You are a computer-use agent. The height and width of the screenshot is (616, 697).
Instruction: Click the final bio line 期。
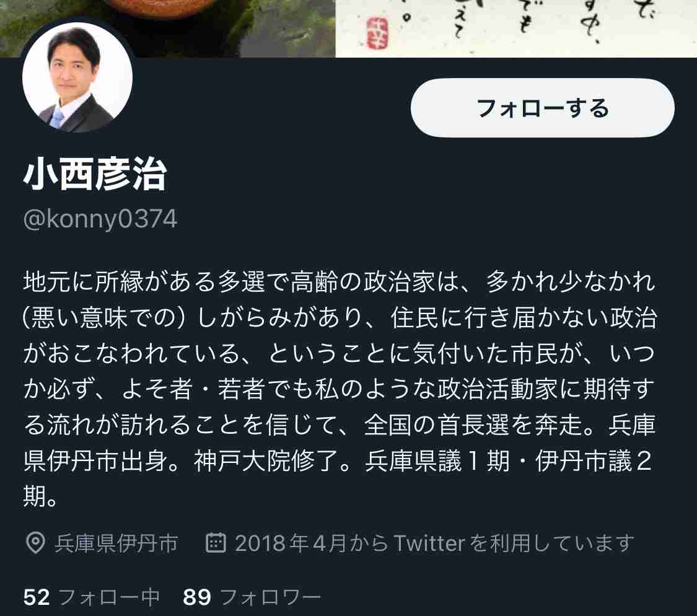(x=40, y=496)
